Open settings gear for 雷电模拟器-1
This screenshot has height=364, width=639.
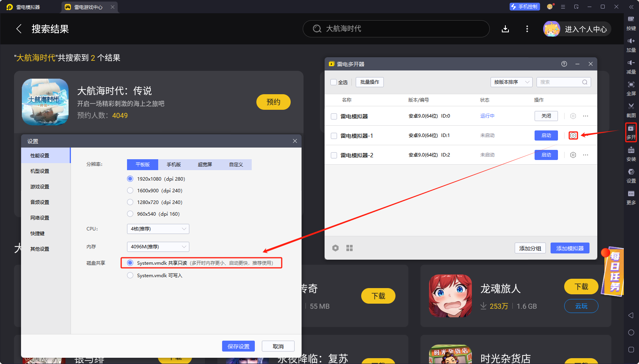pyautogui.click(x=573, y=135)
